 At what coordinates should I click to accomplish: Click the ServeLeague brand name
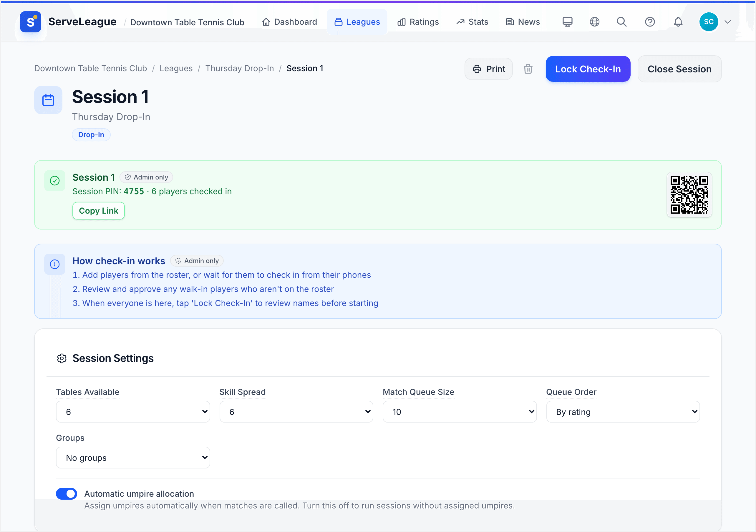(x=82, y=22)
